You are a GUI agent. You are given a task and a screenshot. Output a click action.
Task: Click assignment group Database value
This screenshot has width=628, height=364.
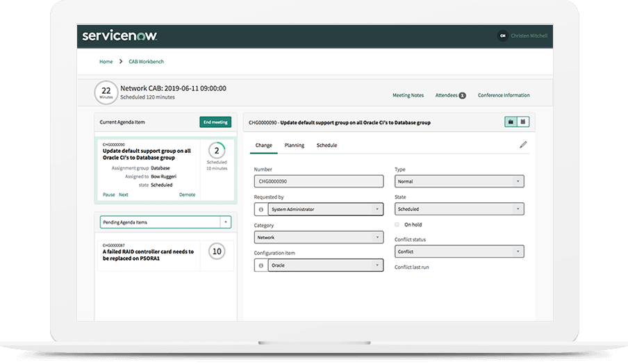coord(160,168)
